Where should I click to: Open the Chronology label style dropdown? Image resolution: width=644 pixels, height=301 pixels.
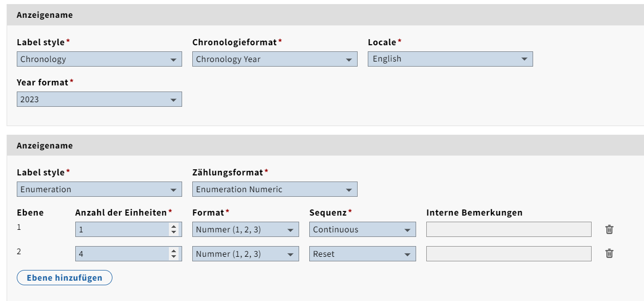[x=99, y=59]
